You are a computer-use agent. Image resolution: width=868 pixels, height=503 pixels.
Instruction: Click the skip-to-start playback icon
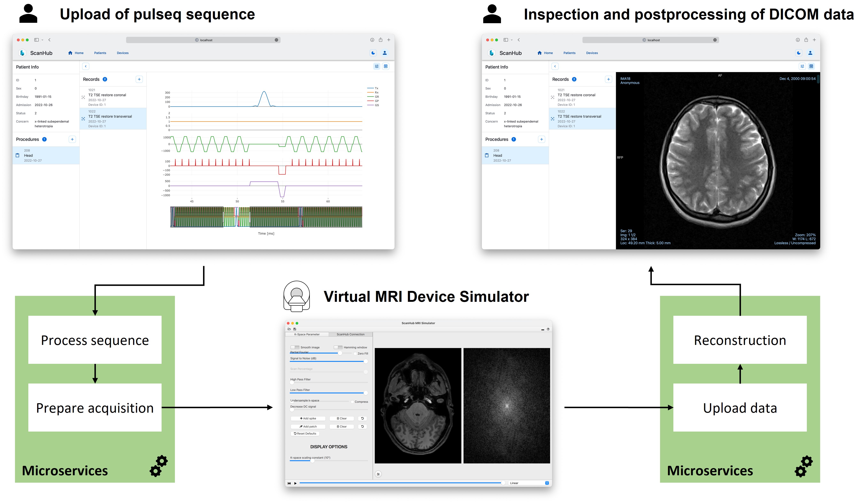tap(289, 483)
